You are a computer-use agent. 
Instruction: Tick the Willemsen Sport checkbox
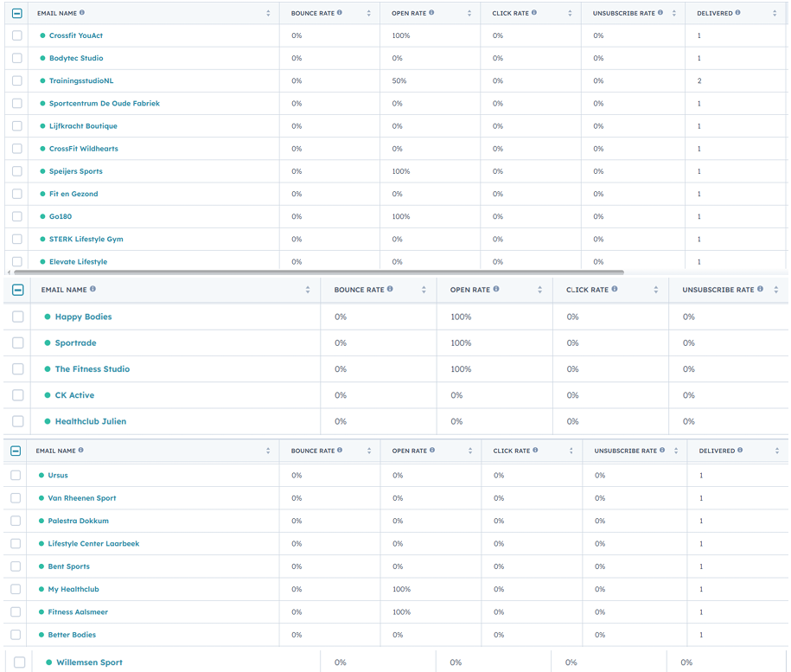click(20, 662)
